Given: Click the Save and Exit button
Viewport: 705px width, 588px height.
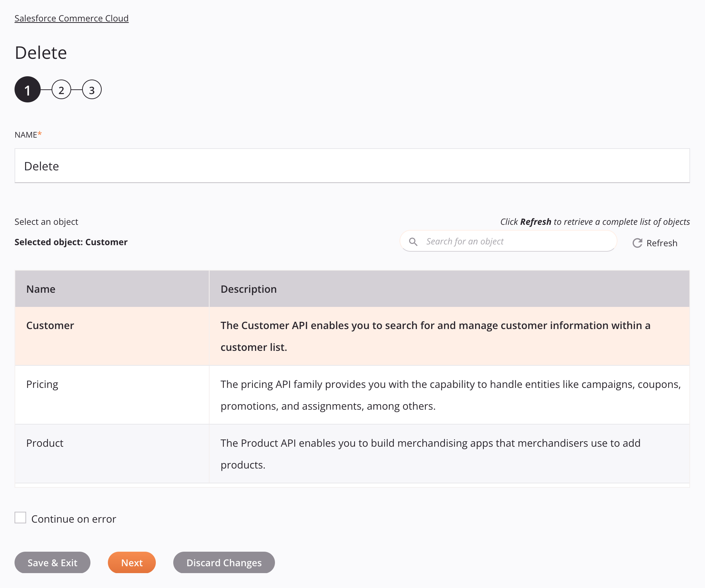Looking at the screenshot, I should point(53,562).
